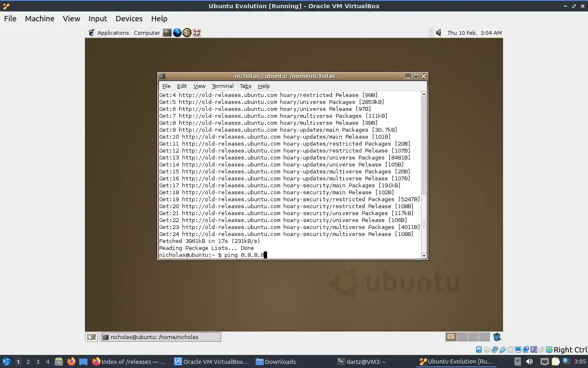Switch to host workspace 1
The height and width of the screenshot is (368, 588).
pyautogui.click(x=18, y=361)
